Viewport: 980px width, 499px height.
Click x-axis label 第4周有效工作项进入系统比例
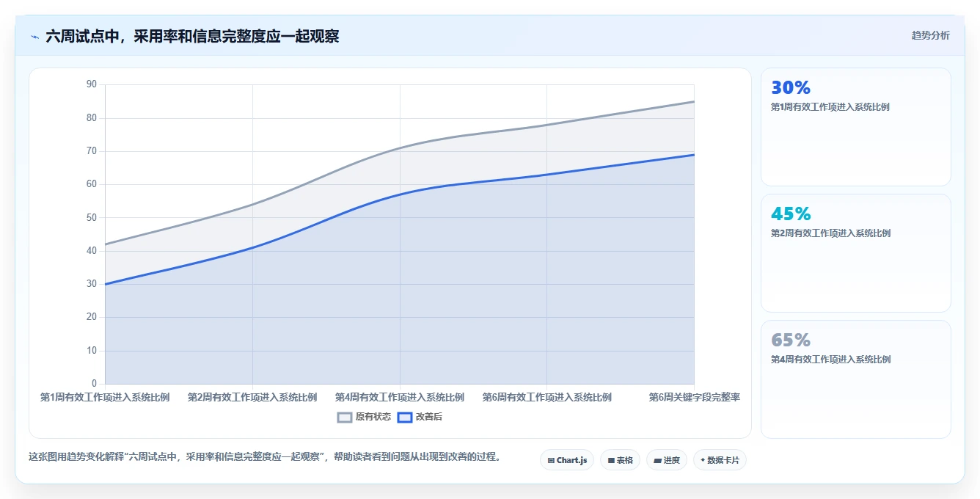click(400, 398)
